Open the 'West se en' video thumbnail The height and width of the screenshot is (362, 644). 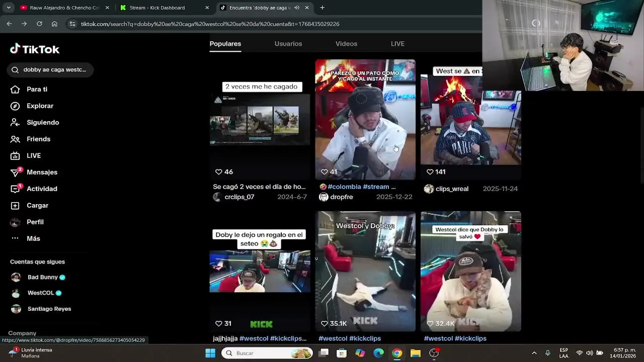pos(471,120)
